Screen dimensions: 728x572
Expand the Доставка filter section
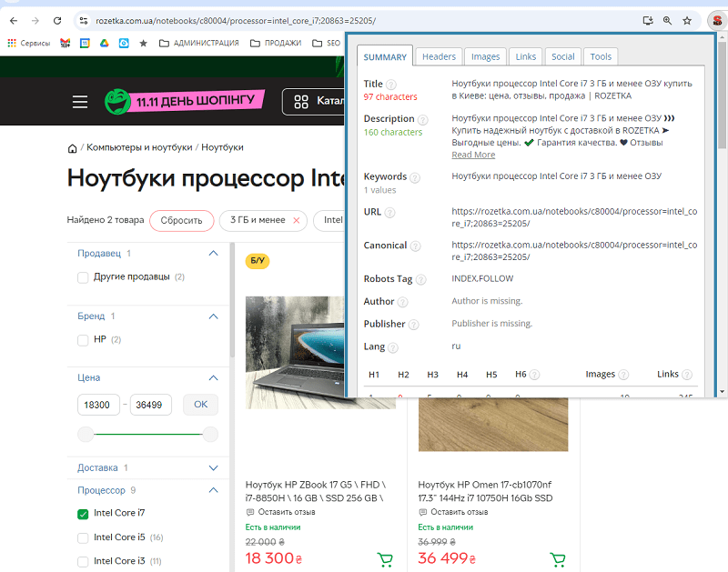click(213, 467)
